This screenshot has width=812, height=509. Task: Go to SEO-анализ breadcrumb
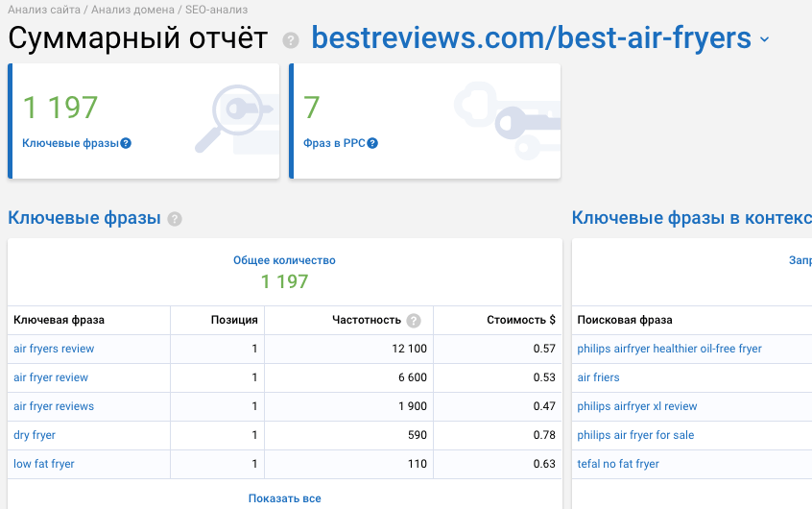[217, 10]
